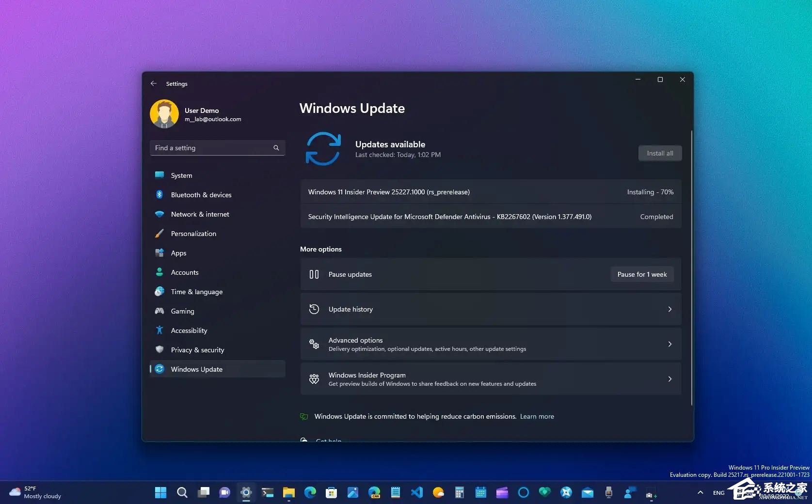The width and height of the screenshot is (812, 504).
Task: Click the m_lab@outlook.com account email
Action: (213, 119)
